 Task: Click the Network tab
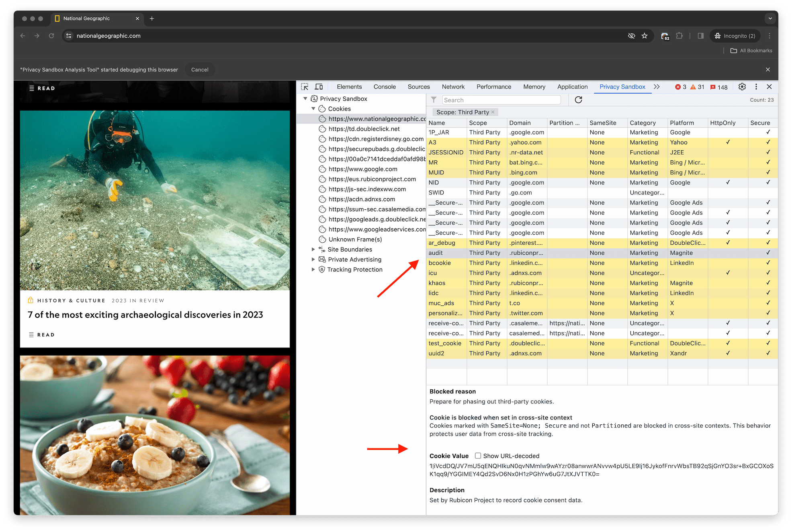pyautogui.click(x=453, y=86)
